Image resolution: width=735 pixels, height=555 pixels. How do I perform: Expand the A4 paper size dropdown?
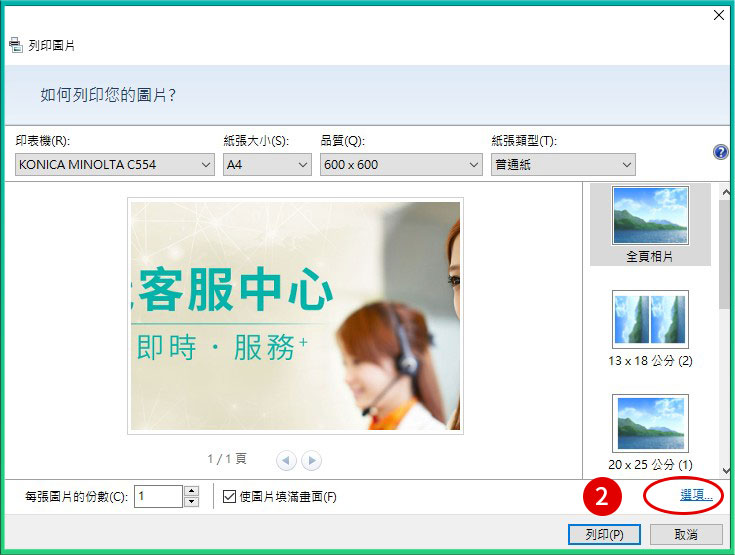point(267,165)
